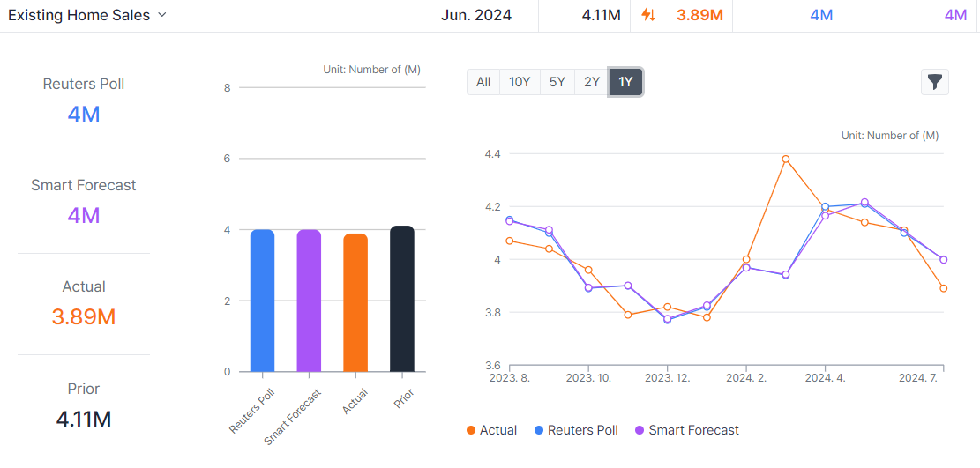Image resolution: width=980 pixels, height=468 pixels.
Task: Toggle the Actual series in legend
Action: click(491, 430)
